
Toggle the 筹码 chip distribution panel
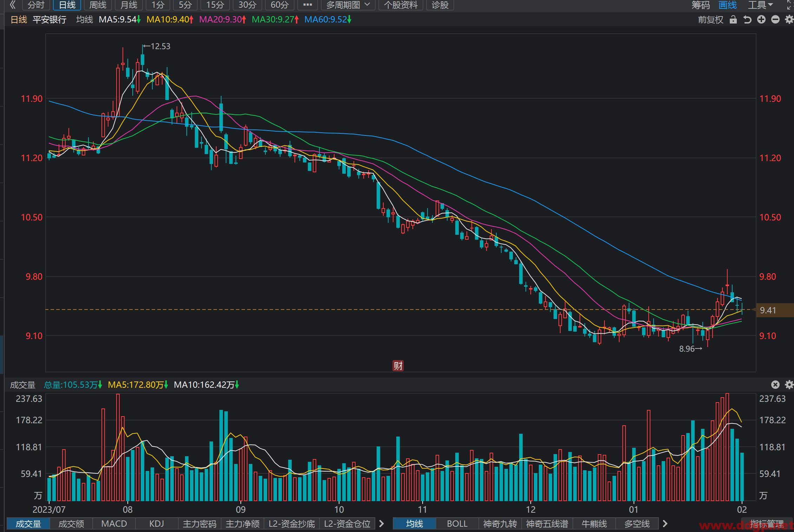pos(701,5)
